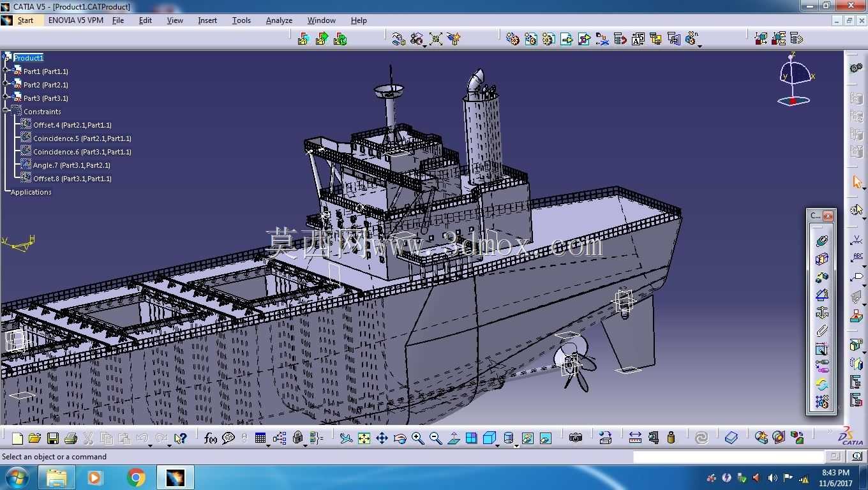Screen dimensions: 868x490
Task: Collapse the Constraints tree node
Action: click(6, 111)
